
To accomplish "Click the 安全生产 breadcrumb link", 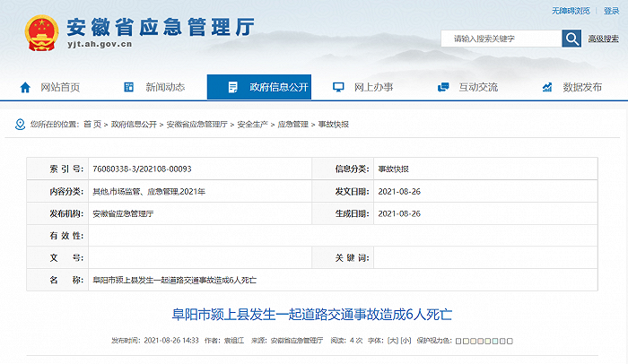I will [252, 125].
